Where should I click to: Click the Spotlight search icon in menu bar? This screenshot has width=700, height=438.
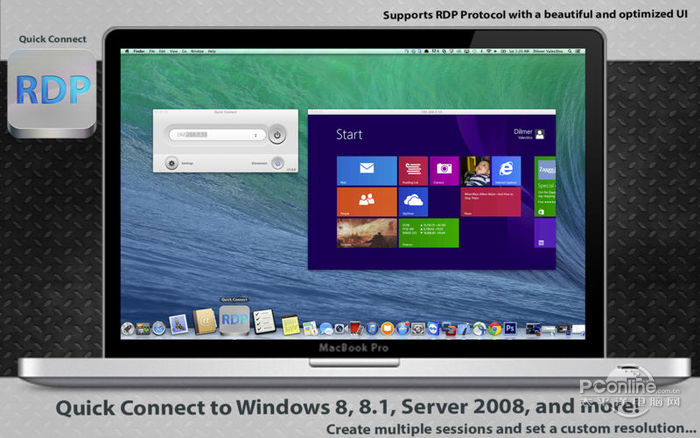coord(570,51)
